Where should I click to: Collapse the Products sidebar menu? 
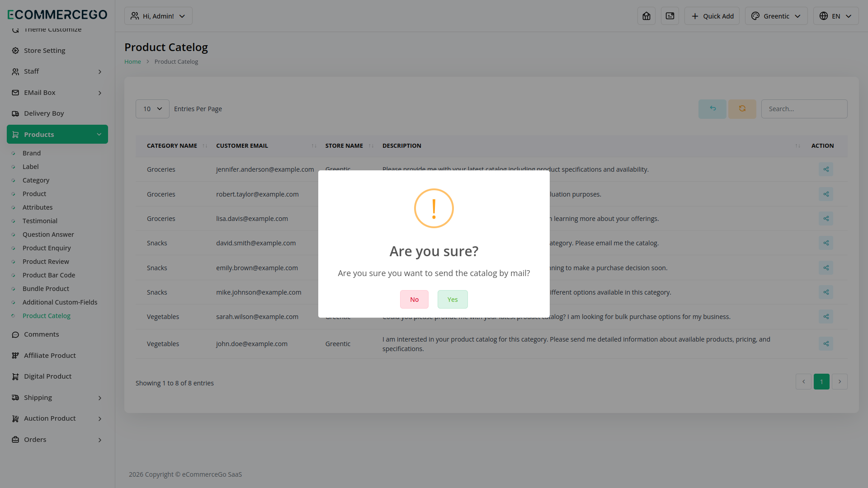[57, 135]
